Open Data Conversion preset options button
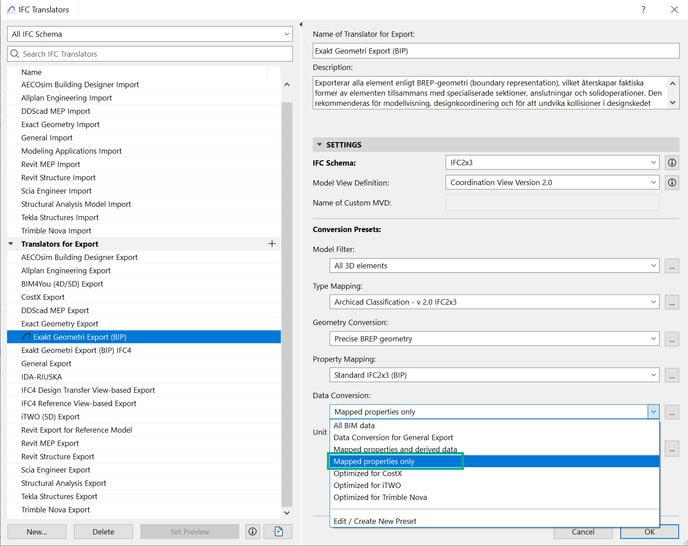Screen dimensions: 688x546 [x=672, y=412]
